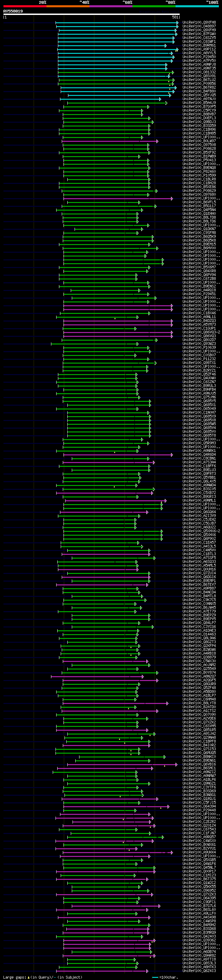This screenshot has height=980, width=222.
Task: Select label UniRef100_A7SSF5
Action: pyautogui.click(x=199, y=558)
